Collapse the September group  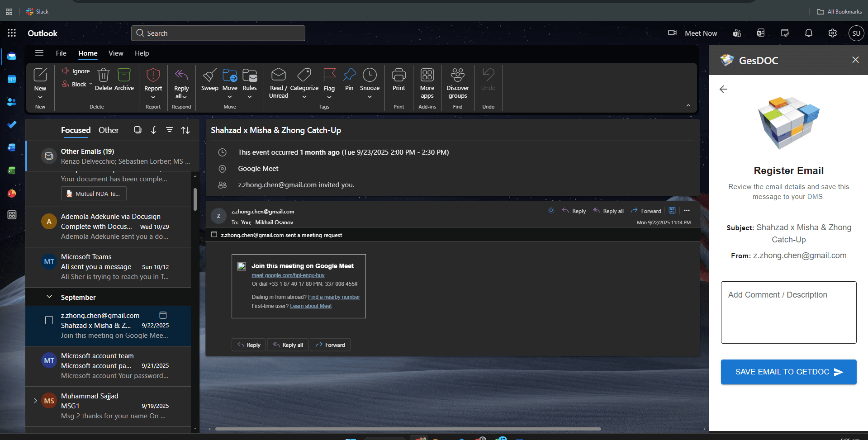(49, 297)
